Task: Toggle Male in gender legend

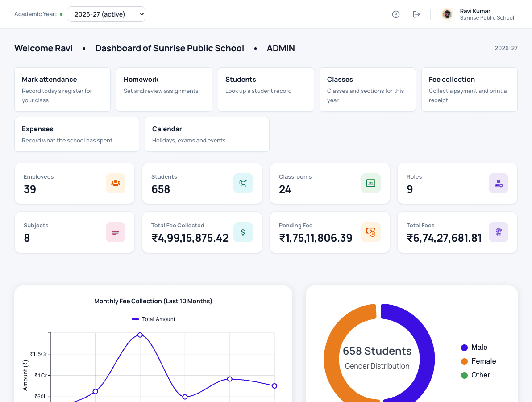Action: click(x=474, y=348)
